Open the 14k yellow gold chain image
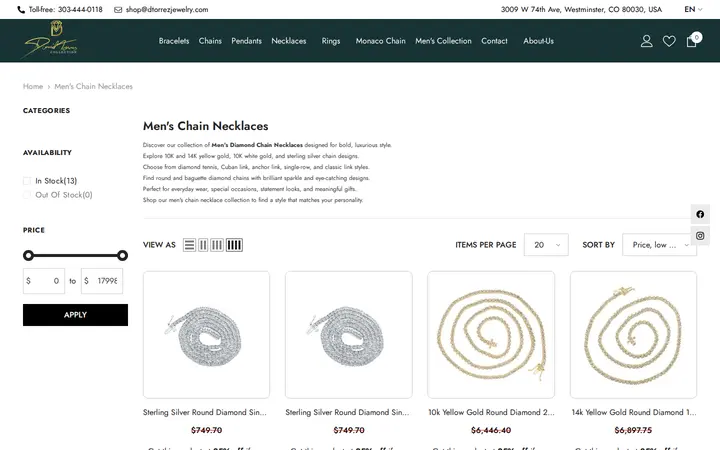Screen dimensions: 720x450 click(x=633, y=335)
